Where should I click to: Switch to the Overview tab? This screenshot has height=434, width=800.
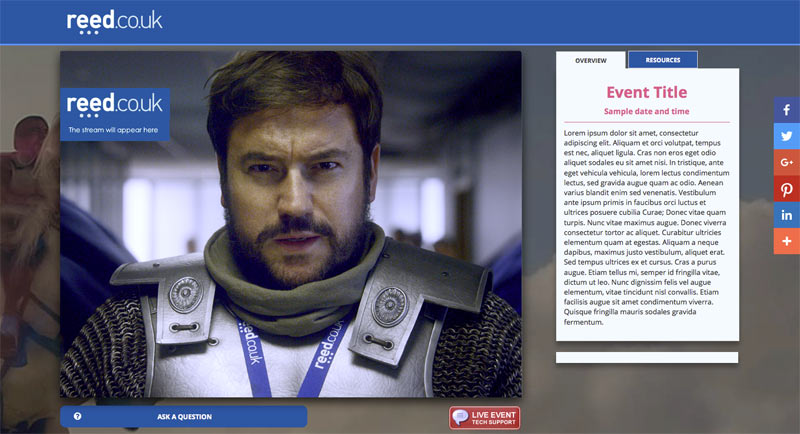[x=591, y=60]
